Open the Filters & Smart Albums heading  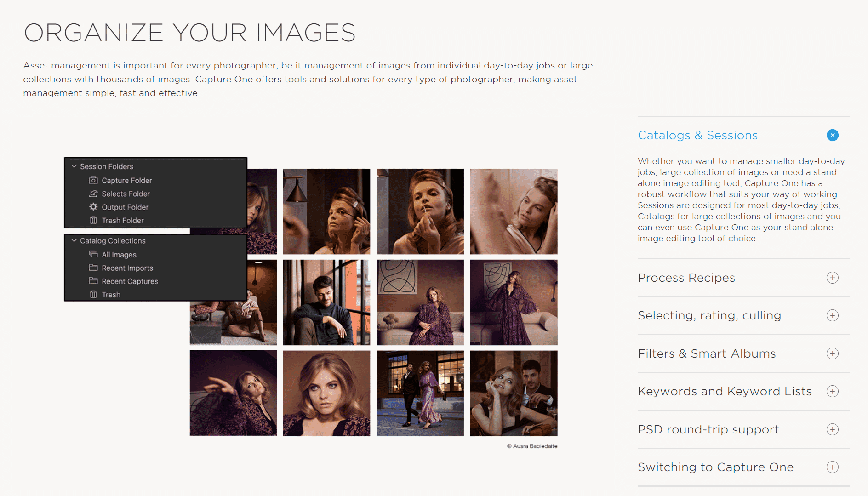click(x=707, y=353)
